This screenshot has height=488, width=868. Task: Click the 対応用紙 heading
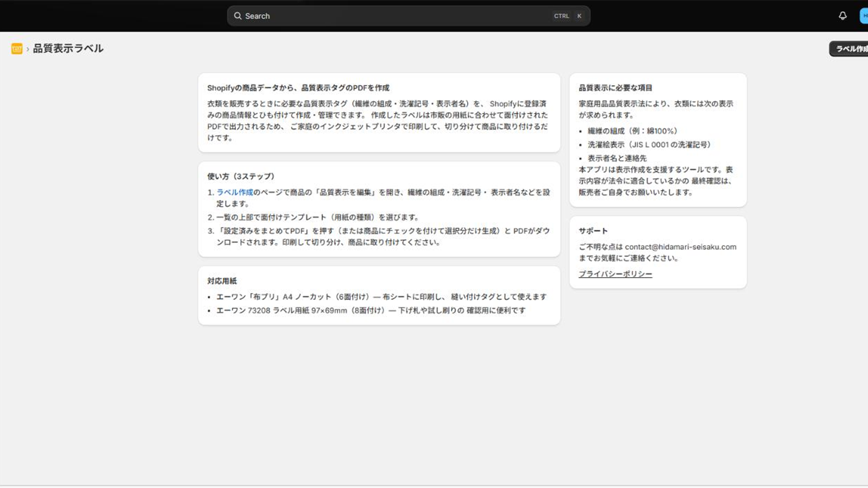click(x=222, y=281)
